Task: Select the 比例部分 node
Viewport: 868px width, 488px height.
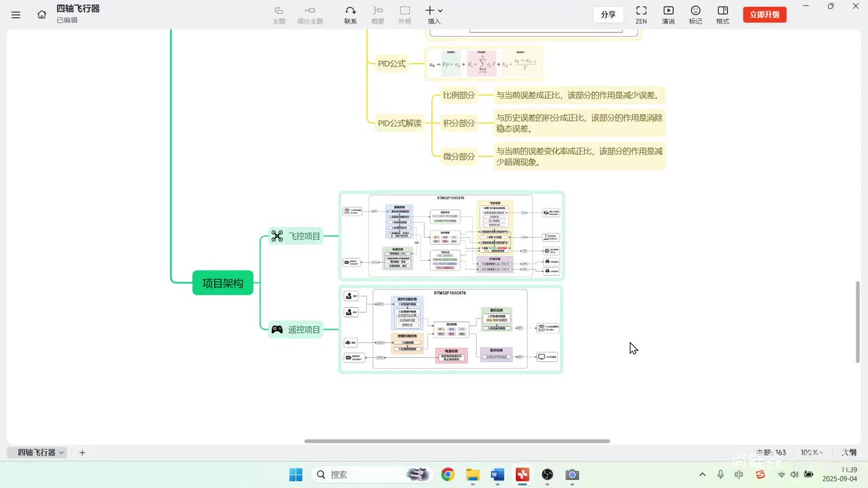Action: click(459, 95)
